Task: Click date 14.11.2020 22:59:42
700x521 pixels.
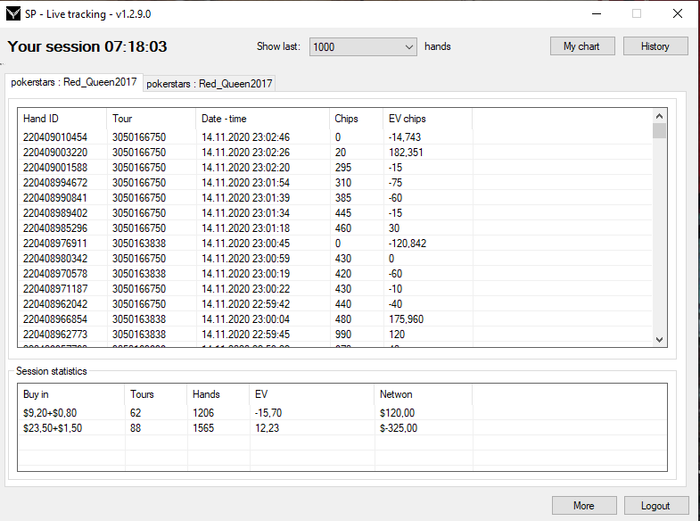Action: (x=246, y=304)
